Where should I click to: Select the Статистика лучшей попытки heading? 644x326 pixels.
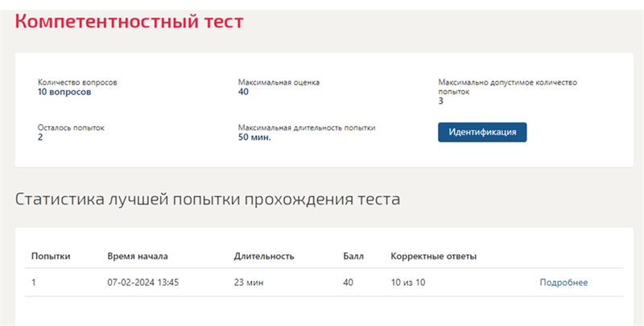(208, 199)
